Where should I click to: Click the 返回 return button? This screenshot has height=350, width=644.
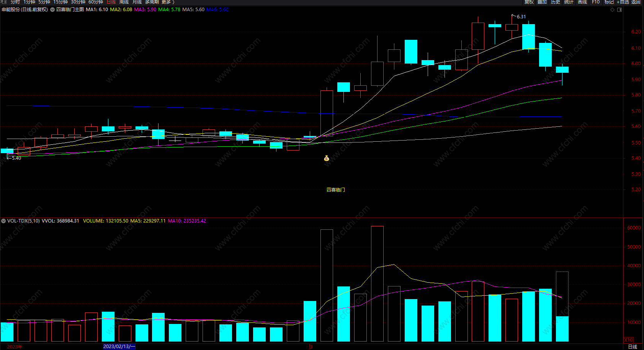point(636,2)
